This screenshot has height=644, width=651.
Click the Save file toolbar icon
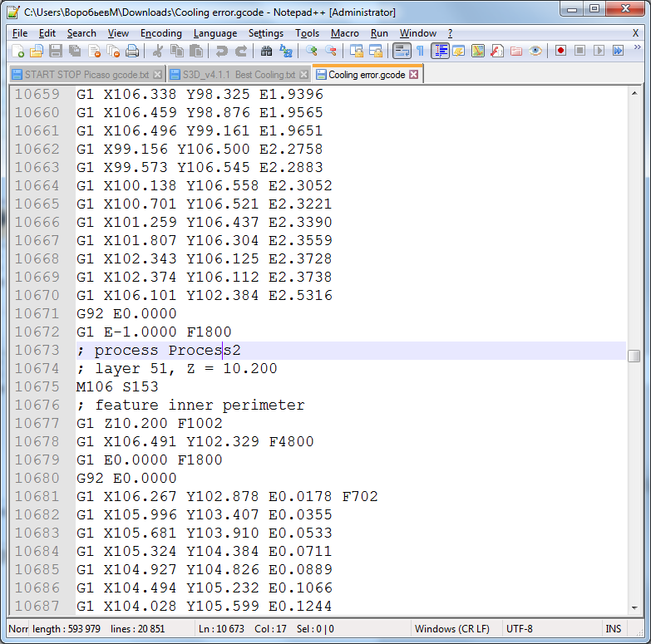[56, 51]
